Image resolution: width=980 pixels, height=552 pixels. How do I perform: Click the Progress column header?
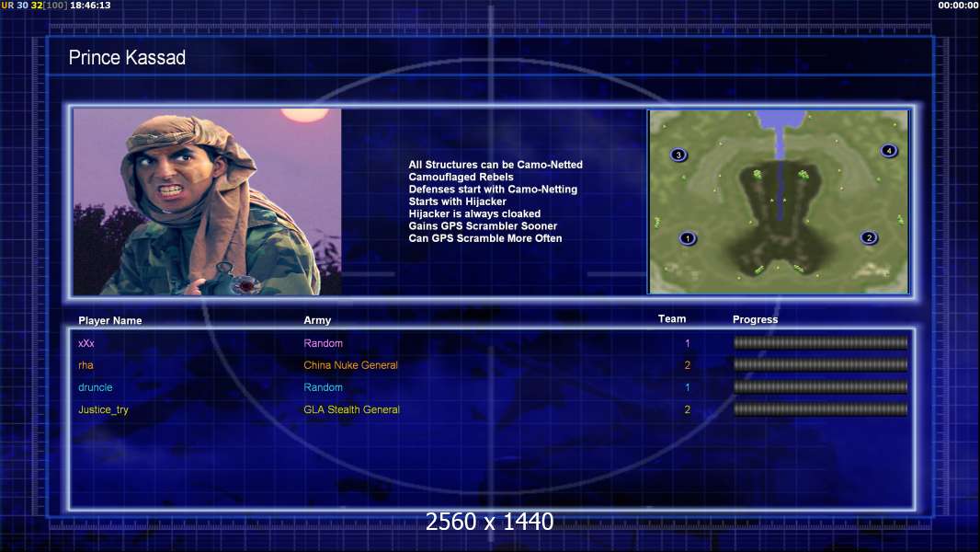(755, 319)
